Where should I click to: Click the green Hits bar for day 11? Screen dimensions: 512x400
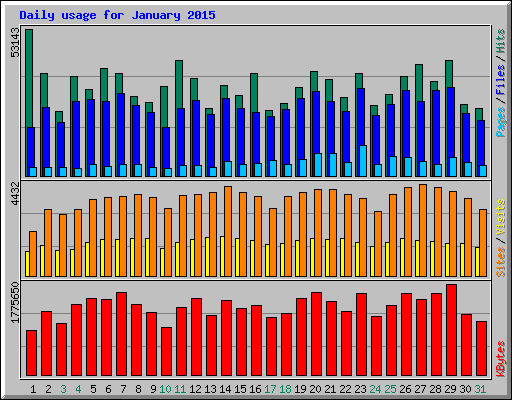(179, 84)
